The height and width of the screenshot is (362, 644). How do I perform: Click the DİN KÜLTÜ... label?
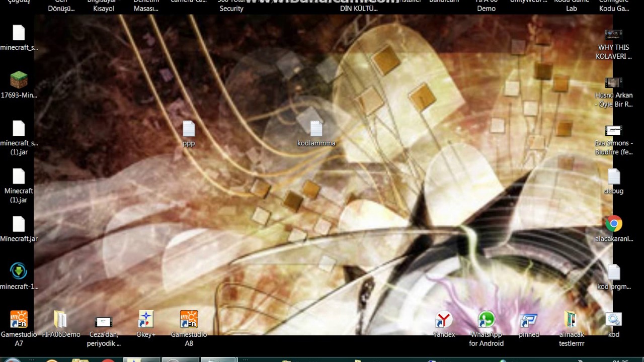(359, 9)
